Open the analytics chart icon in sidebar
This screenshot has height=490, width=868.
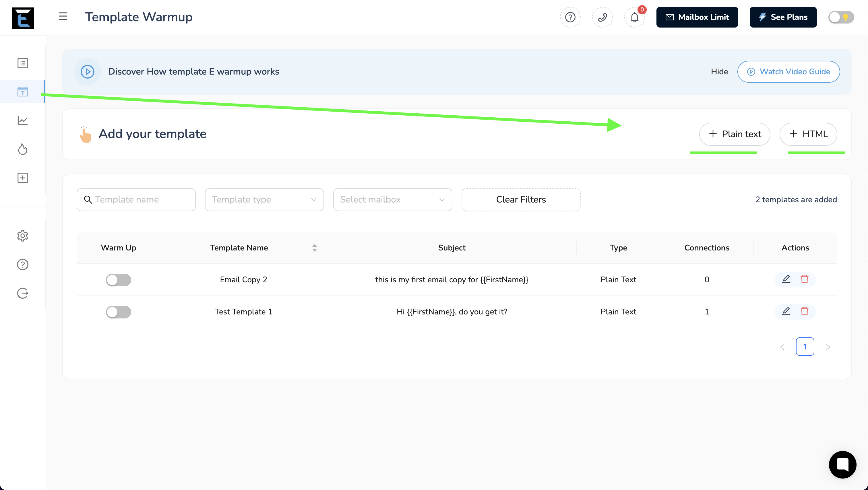click(x=23, y=120)
